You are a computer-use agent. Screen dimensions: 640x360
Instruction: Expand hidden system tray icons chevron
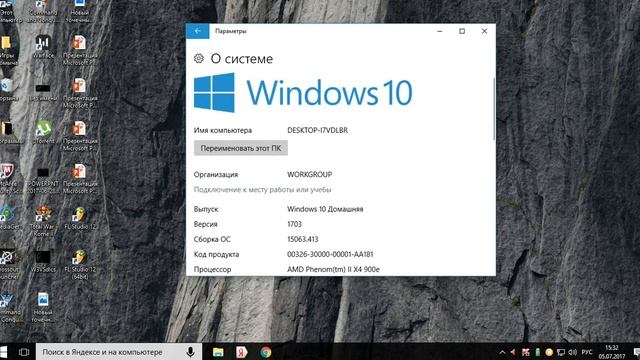[502, 352]
